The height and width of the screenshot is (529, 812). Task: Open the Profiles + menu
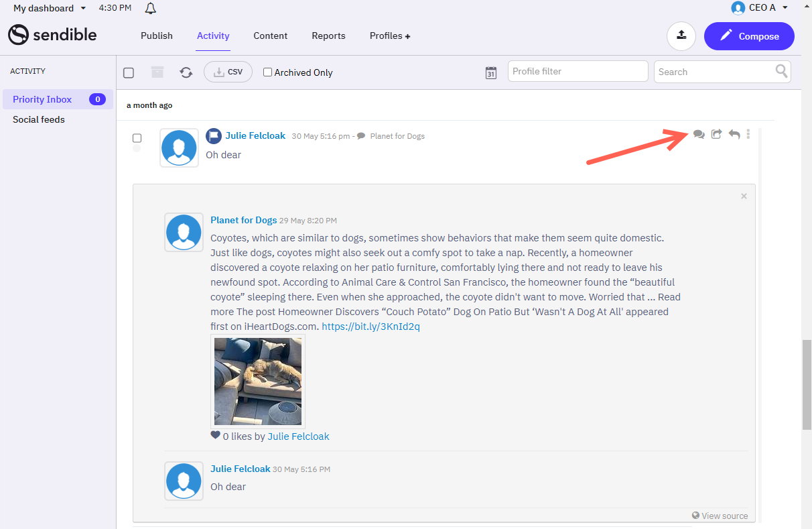pos(390,36)
